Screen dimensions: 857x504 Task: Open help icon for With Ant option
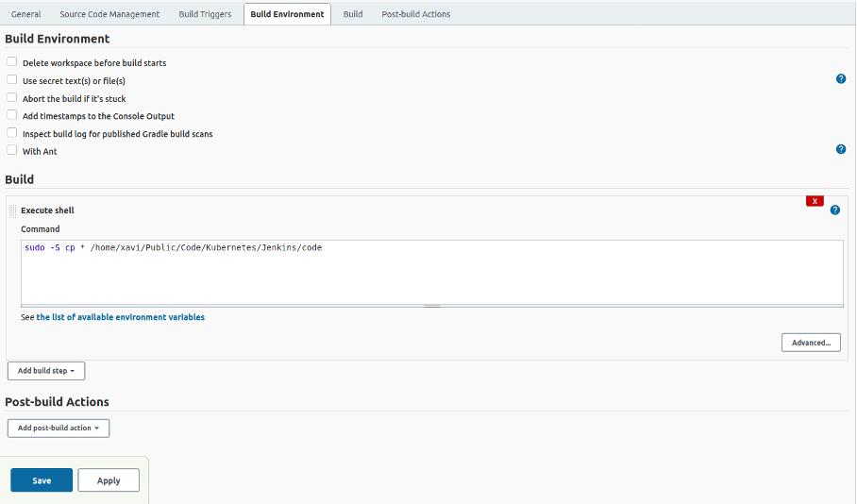pos(841,149)
